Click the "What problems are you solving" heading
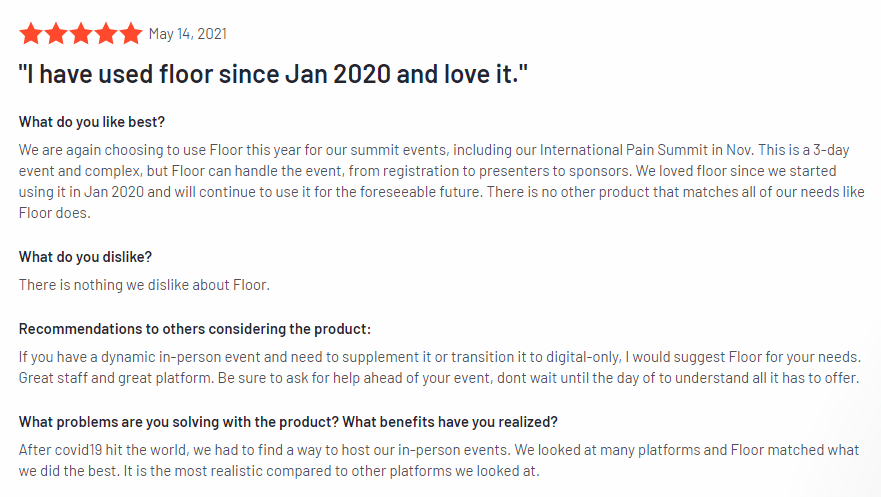881x497 pixels. pos(288,421)
